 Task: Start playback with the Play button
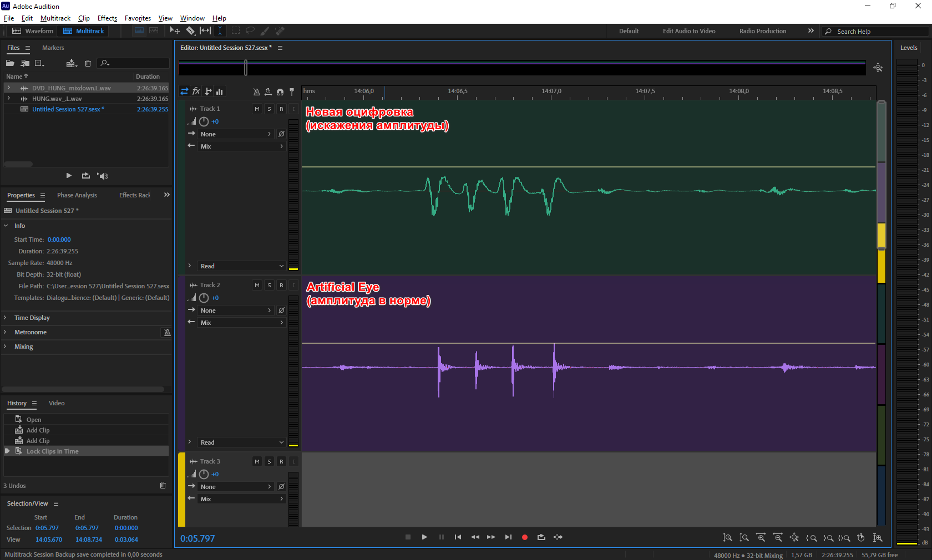pyautogui.click(x=424, y=537)
